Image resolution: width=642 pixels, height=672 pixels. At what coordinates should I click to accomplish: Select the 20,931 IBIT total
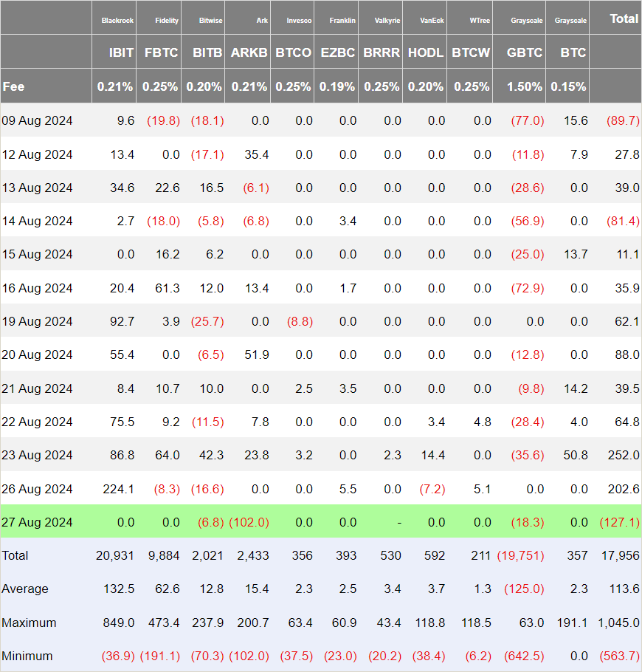[x=115, y=556]
